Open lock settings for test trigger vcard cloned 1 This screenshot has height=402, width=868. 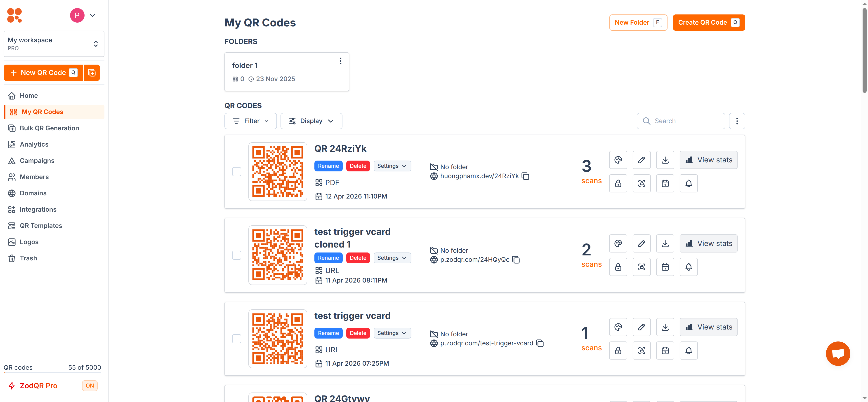click(618, 267)
